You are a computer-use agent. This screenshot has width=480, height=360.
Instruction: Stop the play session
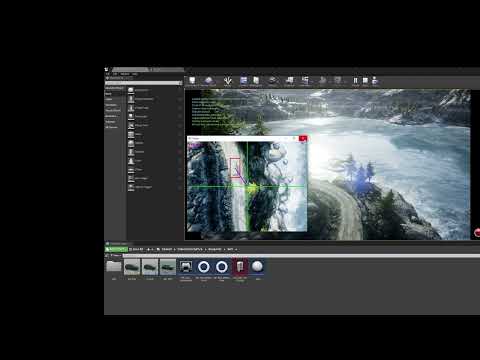365,81
